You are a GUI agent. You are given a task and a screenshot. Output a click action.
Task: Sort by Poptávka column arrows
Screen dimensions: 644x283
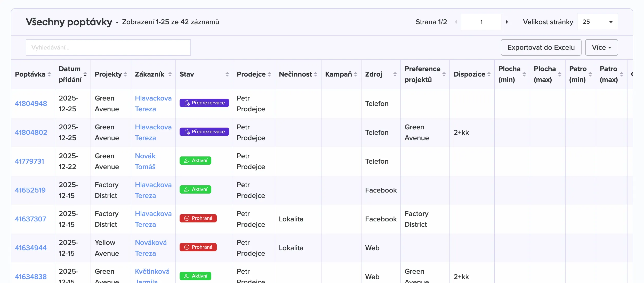coord(49,74)
